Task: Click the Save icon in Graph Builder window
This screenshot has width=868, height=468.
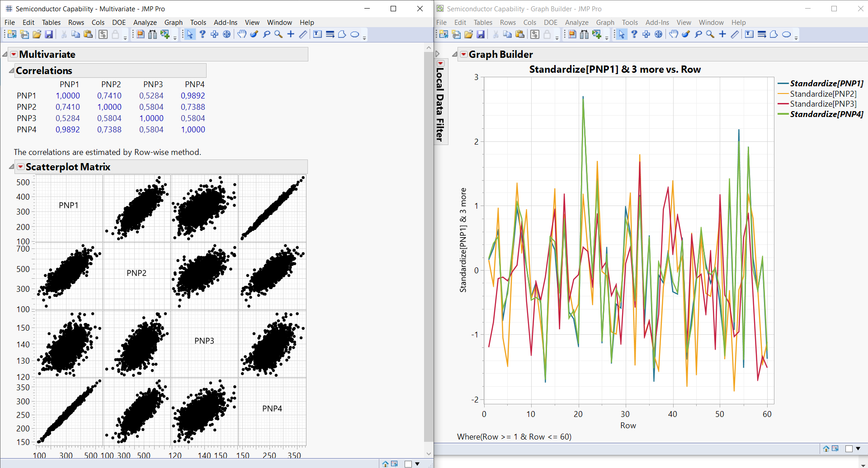Action: tap(481, 34)
